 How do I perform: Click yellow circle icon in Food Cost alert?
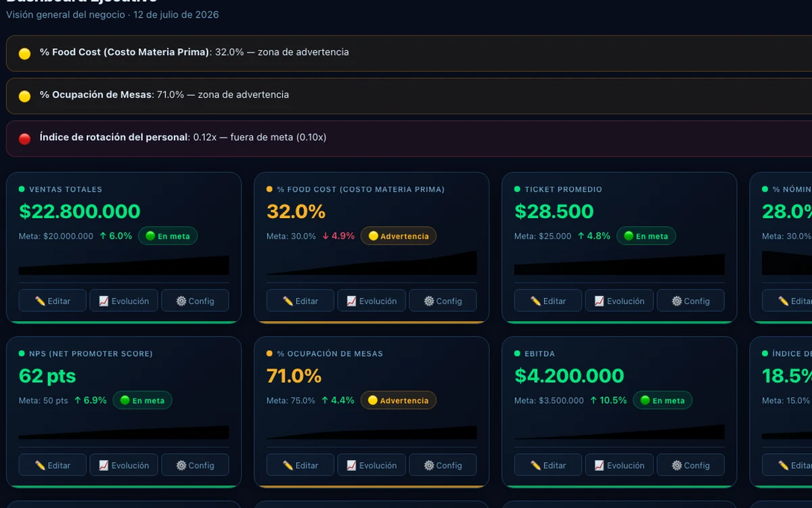pyautogui.click(x=25, y=54)
